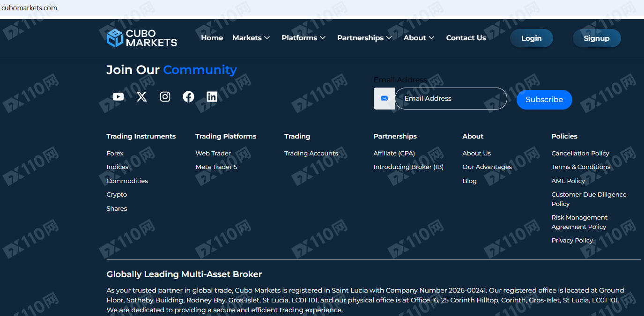
Task: Open the AML Policy link
Action: click(x=568, y=181)
